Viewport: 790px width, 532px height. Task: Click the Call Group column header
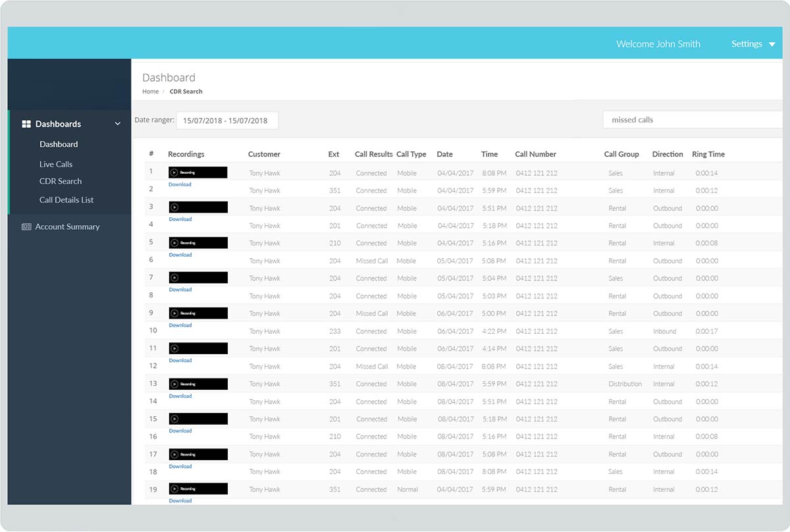coord(621,154)
